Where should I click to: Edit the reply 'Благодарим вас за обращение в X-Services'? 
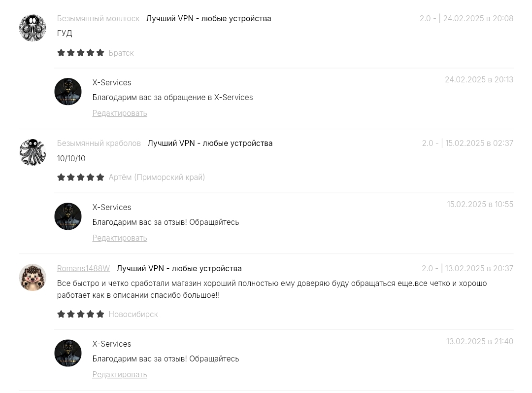(120, 113)
